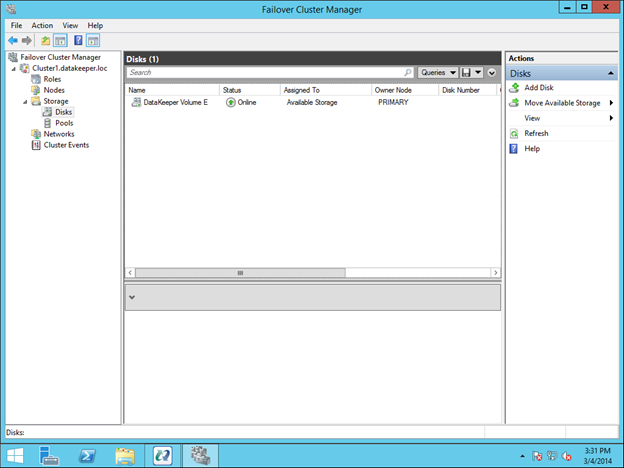Toggle the Action Pane toolbar icon
This screenshot has height=468, width=624.
(93, 40)
